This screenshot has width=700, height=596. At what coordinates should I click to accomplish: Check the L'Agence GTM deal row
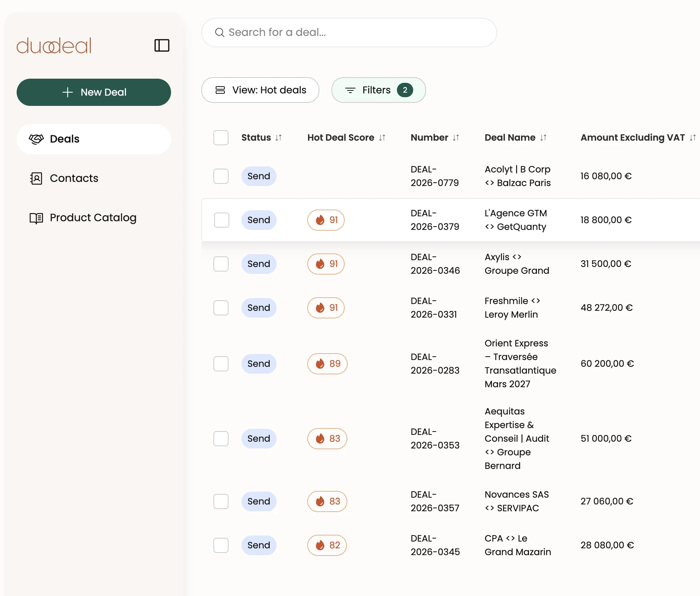222,220
